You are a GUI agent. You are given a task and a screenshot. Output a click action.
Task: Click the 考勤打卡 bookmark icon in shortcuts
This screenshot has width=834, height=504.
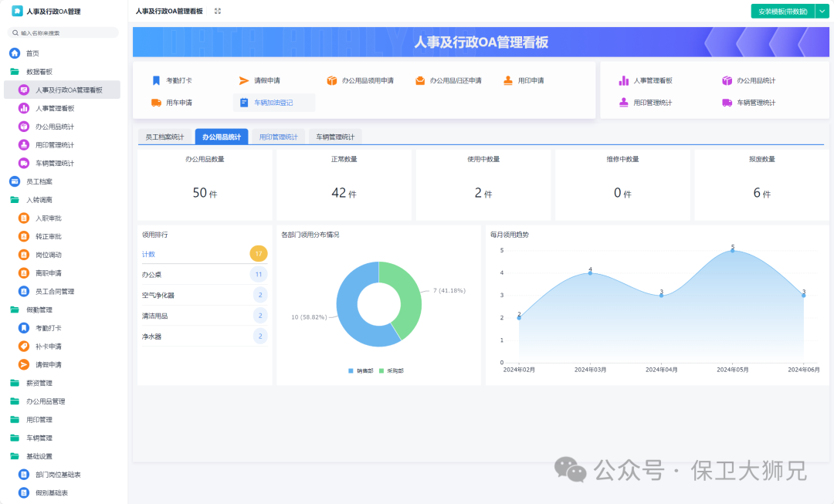click(x=156, y=80)
